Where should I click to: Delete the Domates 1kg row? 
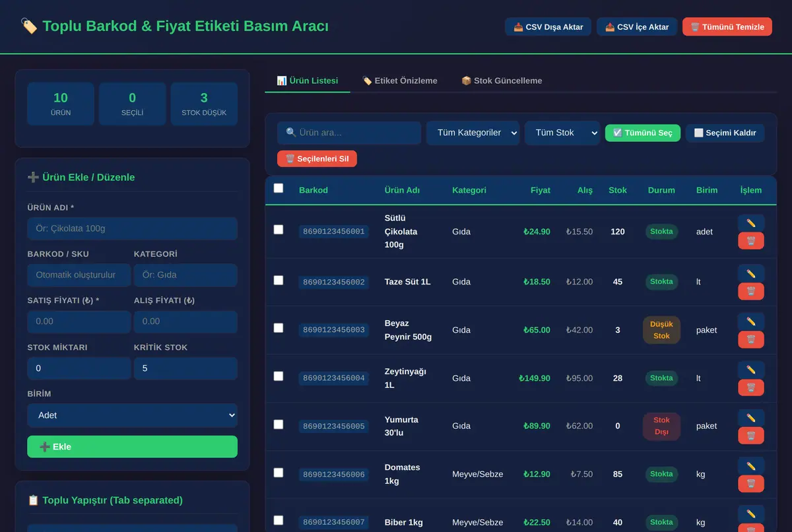click(750, 484)
